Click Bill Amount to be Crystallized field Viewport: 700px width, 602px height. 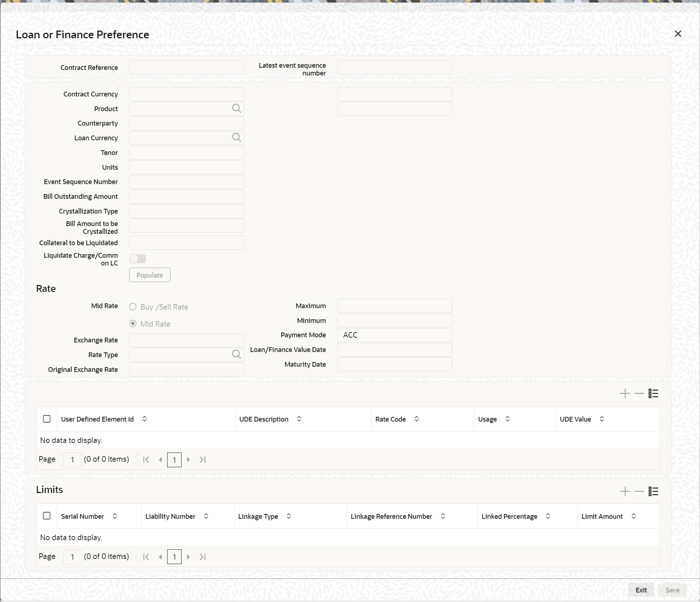(187, 226)
